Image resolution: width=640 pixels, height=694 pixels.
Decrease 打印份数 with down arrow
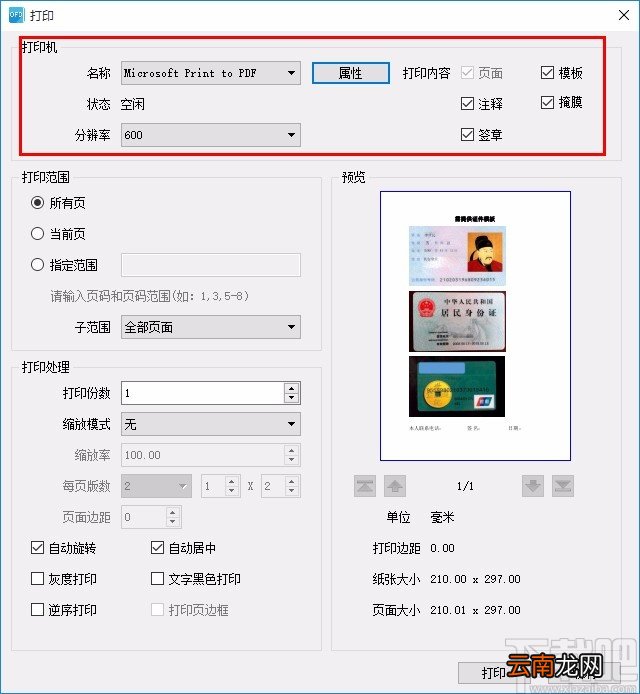click(291, 398)
